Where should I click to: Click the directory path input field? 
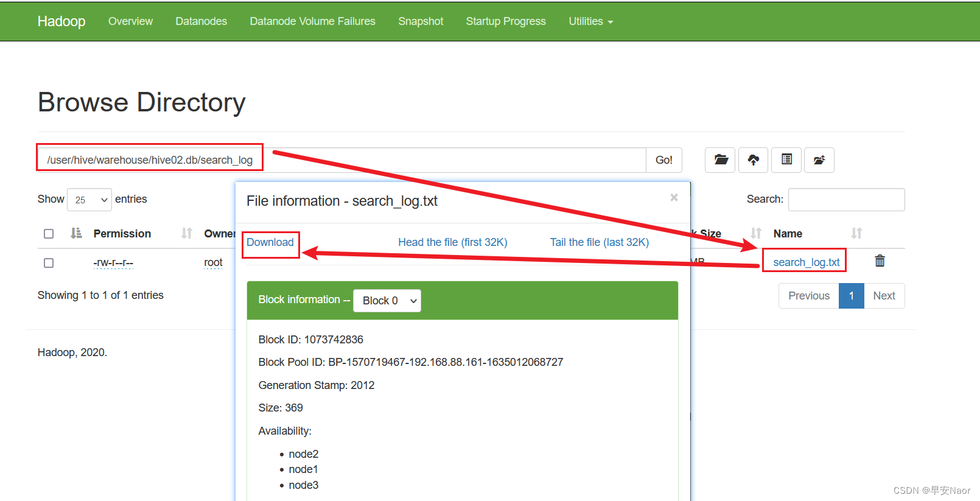(x=341, y=160)
